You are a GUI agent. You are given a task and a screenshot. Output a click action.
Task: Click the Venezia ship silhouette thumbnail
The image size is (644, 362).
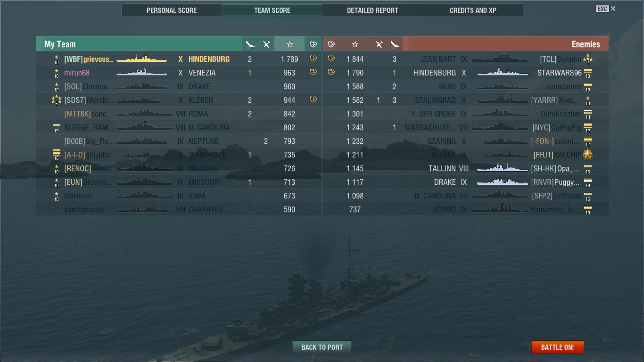[x=142, y=73]
